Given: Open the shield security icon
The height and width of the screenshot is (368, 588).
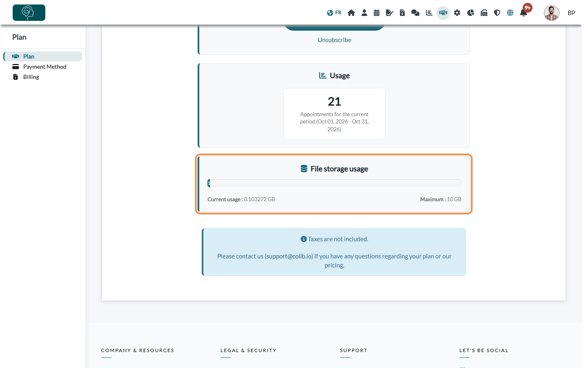Looking at the screenshot, I should pos(497,13).
